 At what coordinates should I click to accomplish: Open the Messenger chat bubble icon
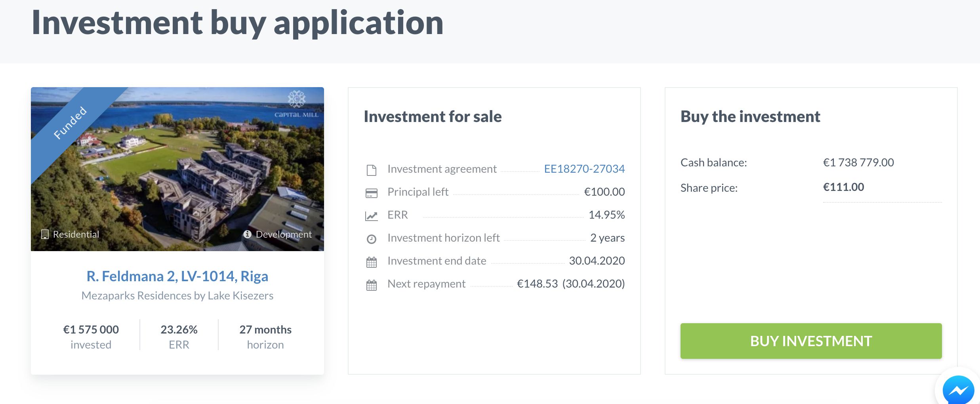coord(958,390)
